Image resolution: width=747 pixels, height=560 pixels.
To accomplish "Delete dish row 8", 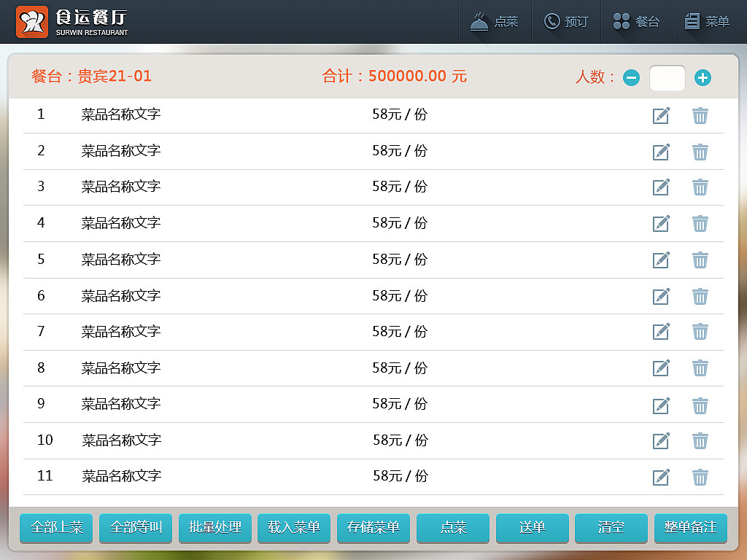I will point(700,368).
